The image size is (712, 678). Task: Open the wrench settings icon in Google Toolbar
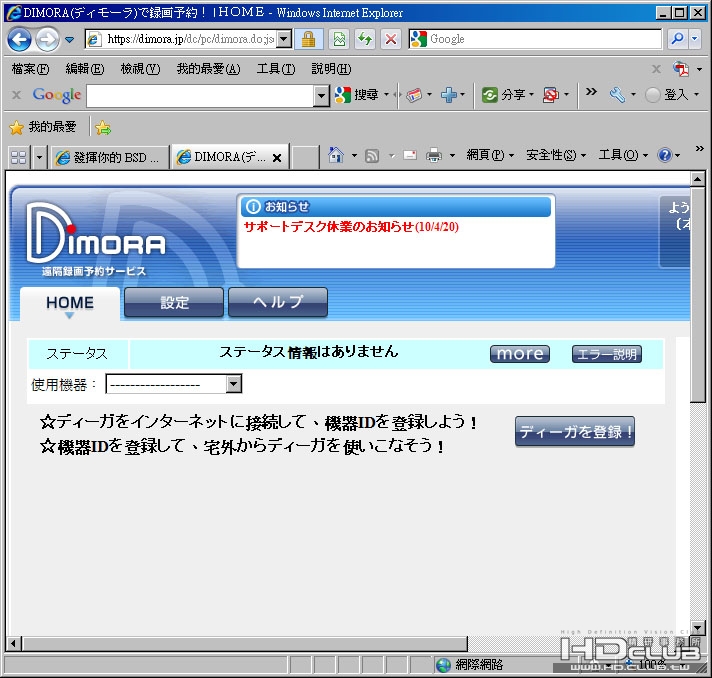click(x=618, y=94)
